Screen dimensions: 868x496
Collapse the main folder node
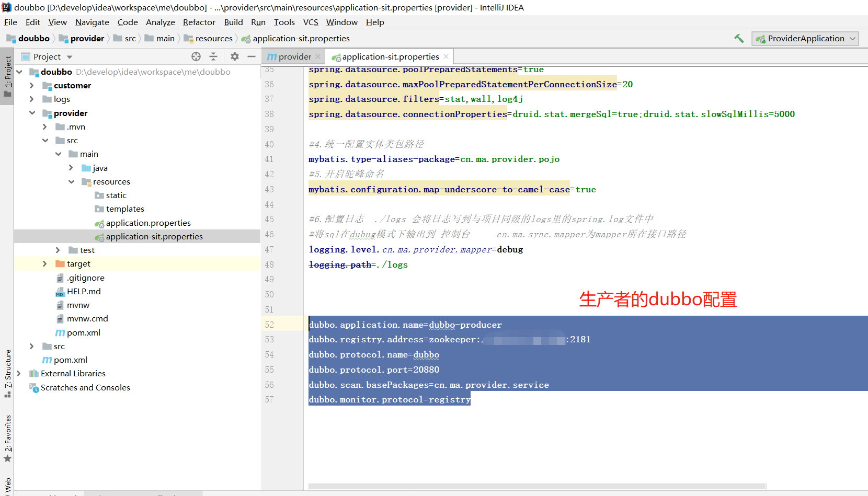pos(58,154)
